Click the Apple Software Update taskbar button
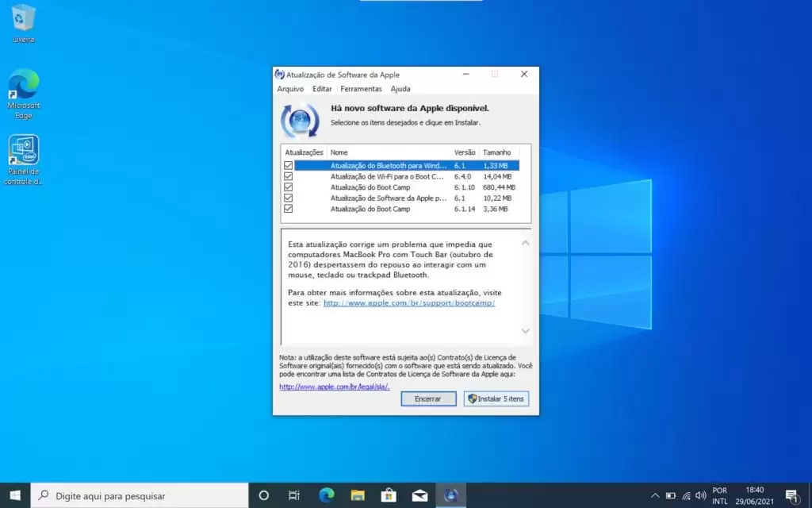This screenshot has width=812, height=508. point(450,495)
